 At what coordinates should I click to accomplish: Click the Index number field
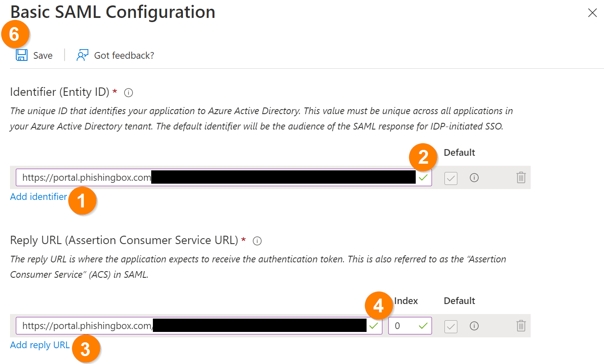coord(404,326)
